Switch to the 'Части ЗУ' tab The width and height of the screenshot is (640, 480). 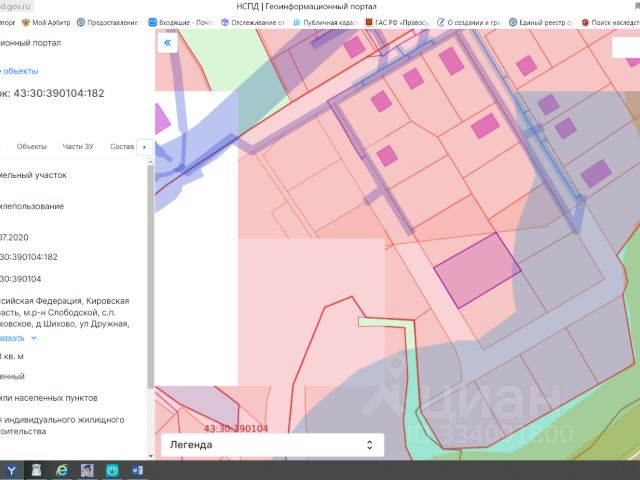click(78, 147)
